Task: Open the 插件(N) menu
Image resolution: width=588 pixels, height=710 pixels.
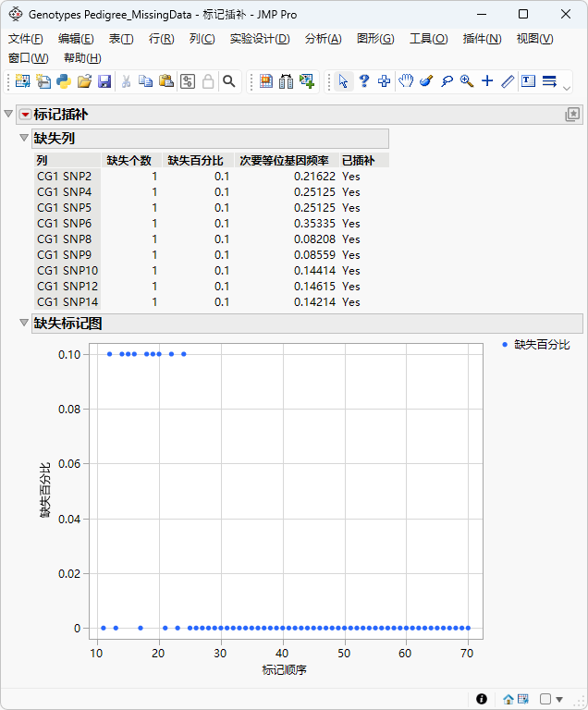Action: coord(482,39)
